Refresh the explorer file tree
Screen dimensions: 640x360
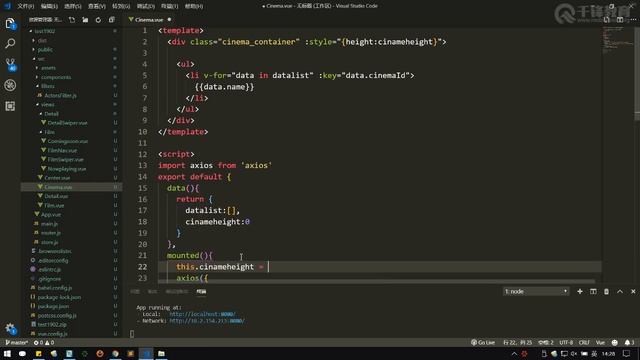point(98,20)
